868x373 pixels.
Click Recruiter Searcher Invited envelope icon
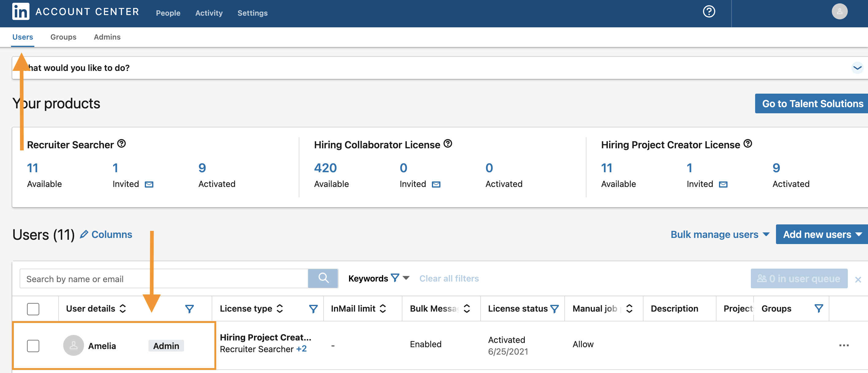149,185
